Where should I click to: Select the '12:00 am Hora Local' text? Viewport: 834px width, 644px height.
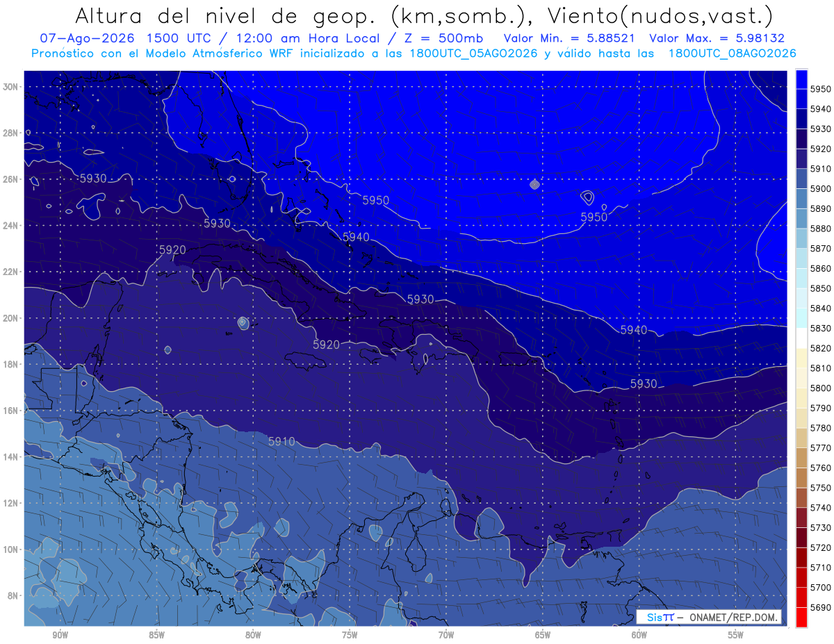311,38
